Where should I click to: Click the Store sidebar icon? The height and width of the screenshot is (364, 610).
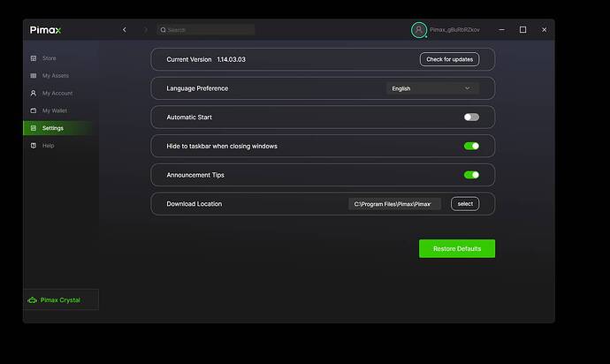point(34,58)
